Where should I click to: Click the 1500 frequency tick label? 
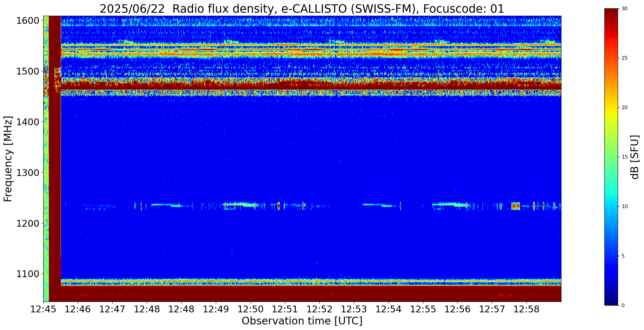28,71
